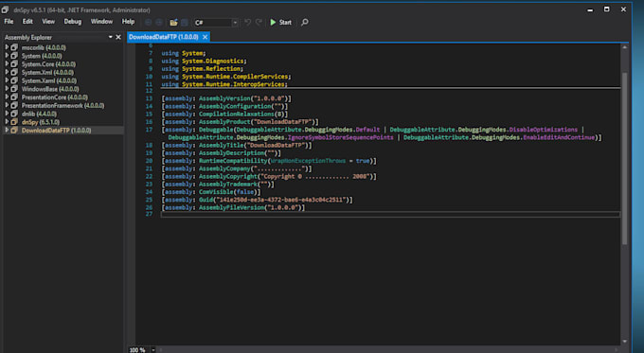644x353 pixels.
Task: Expand the System.Xml assembly node
Action: pyautogui.click(x=7, y=72)
